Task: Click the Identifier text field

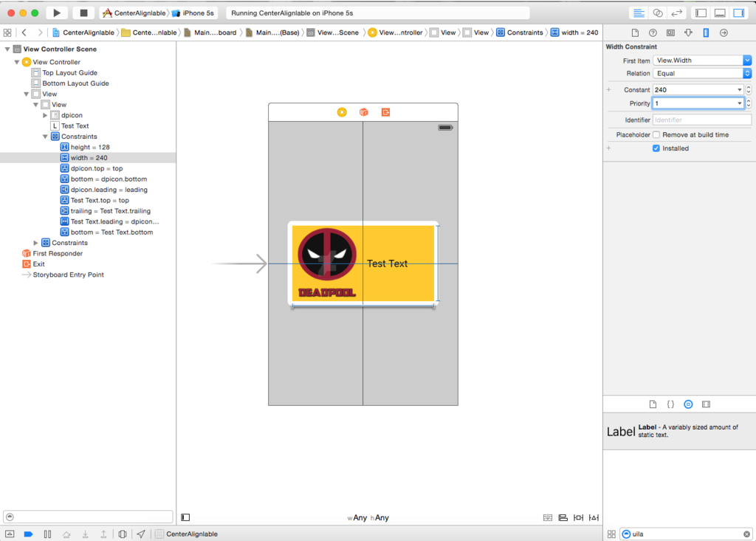Action: click(702, 120)
